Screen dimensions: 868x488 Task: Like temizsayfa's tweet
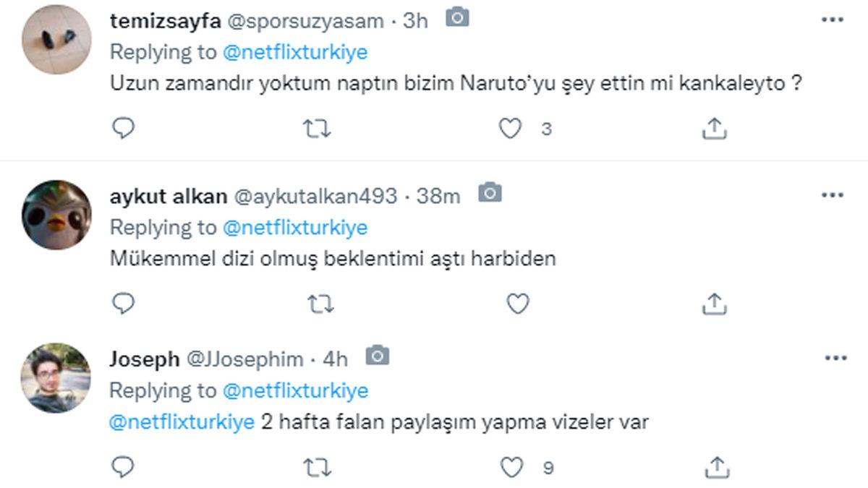pyautogui.click(x=511, y=129)
